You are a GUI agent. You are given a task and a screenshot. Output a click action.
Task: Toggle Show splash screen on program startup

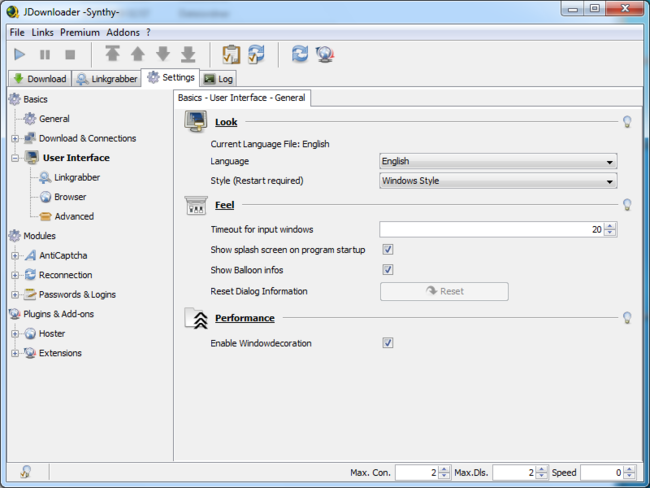coord(388,250)
